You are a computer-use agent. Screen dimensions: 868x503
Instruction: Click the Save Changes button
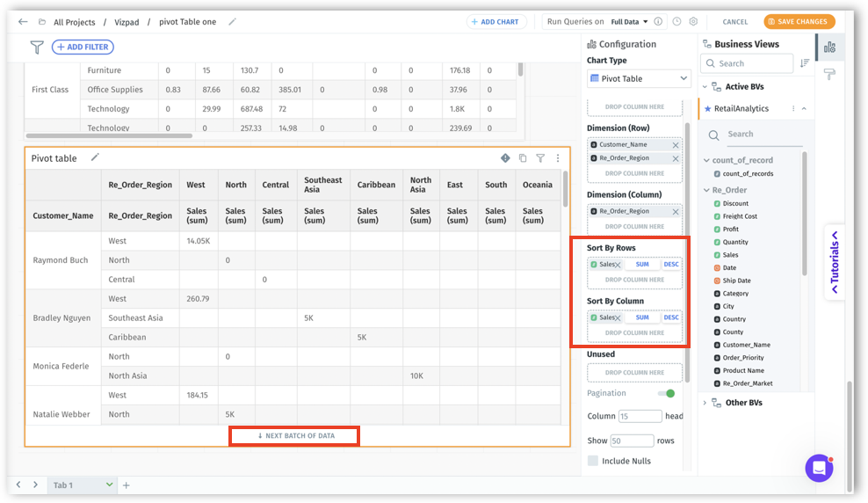click(x=799, y=22)
